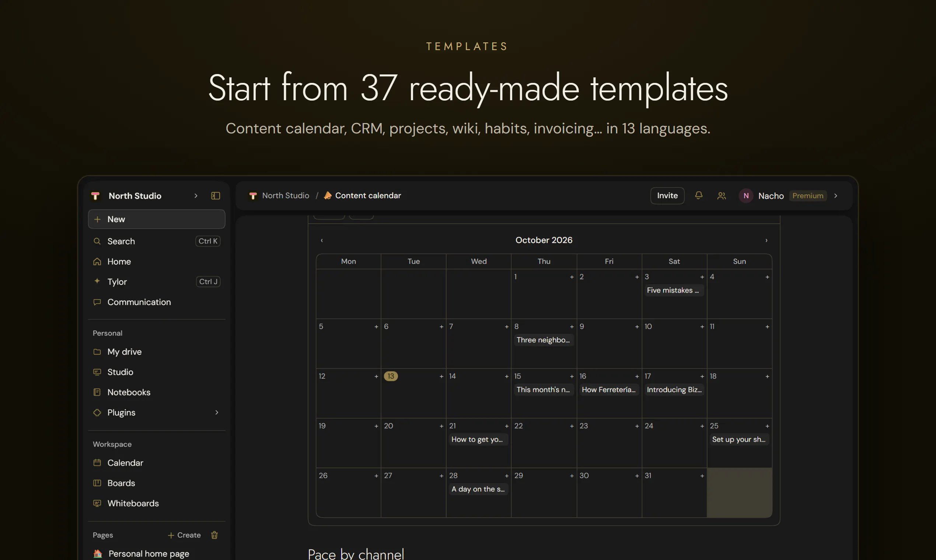This screenshot has width=936, height=560.
Task: Create a new page
Action: click(x=184, y=535)
